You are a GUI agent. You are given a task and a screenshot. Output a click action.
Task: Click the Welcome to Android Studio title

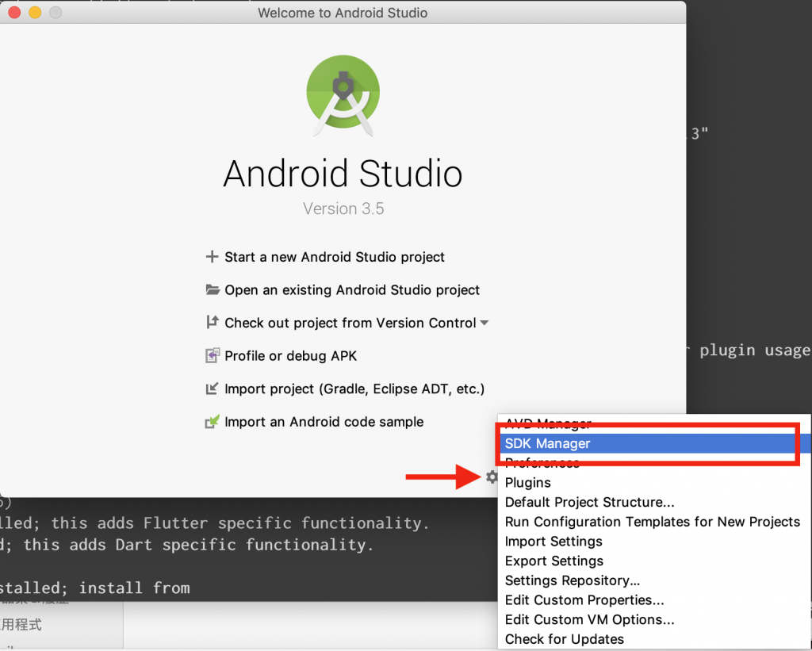(x=343, y=13)
